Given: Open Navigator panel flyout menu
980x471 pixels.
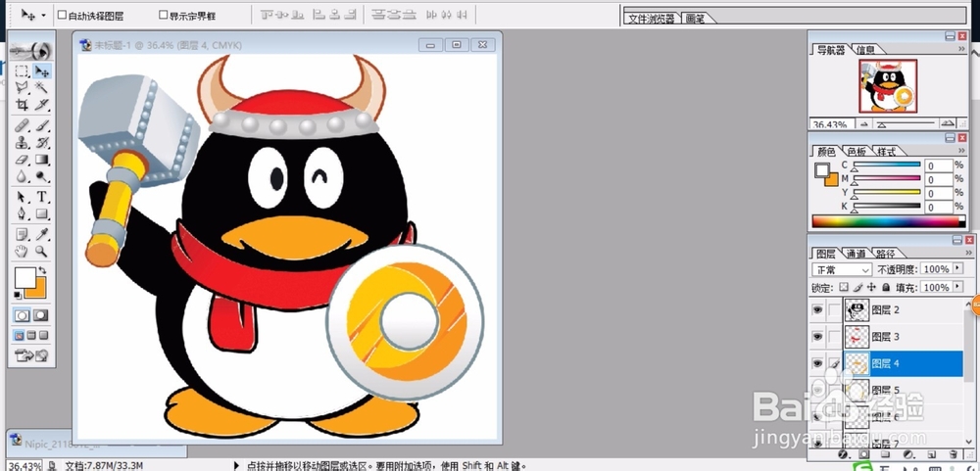Looking at the screenshot, I should coord(961,49).
